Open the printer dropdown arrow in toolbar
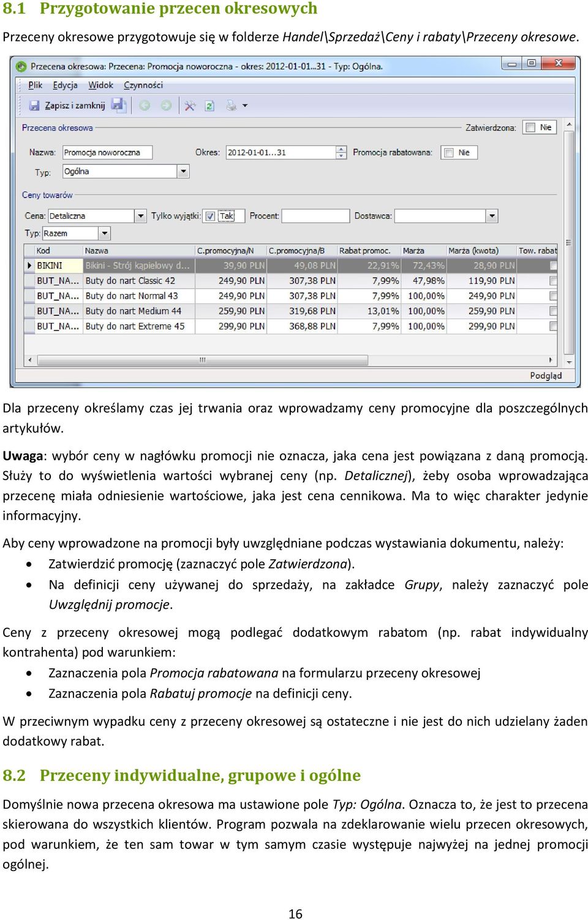Image resolution: width=588 pixels, height=920 pixels. click(x=245, y=105)
